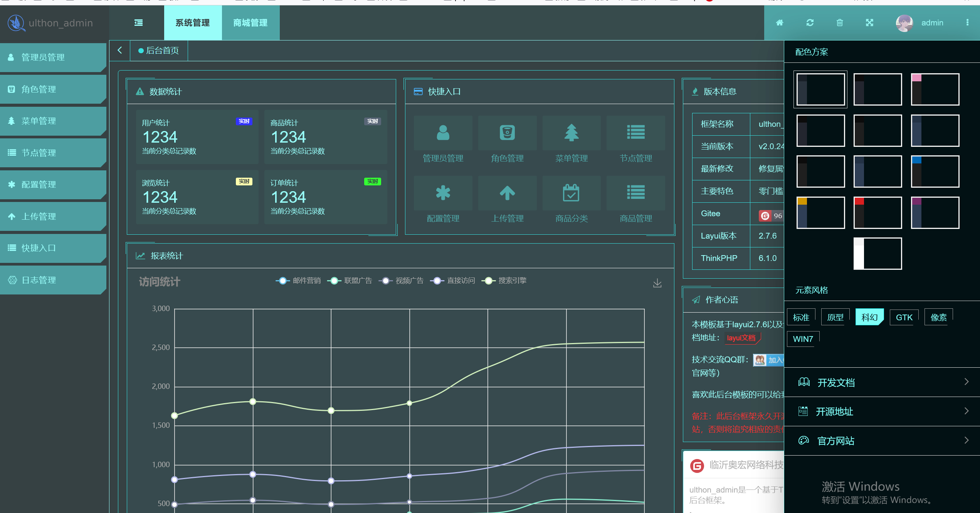Open 配置管理 quick entry asterisk icon
Screen dimensions: 980x513
(443, 193)
